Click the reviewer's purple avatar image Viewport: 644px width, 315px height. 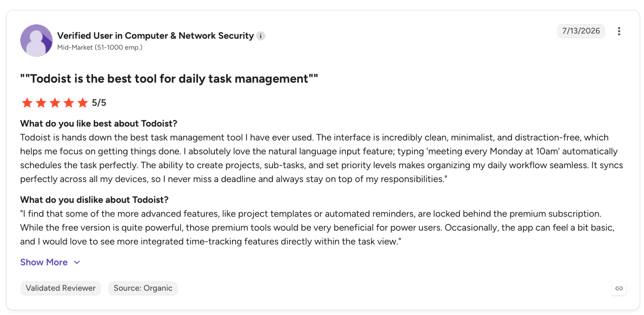pyautogui.click(x=36, y=41)
